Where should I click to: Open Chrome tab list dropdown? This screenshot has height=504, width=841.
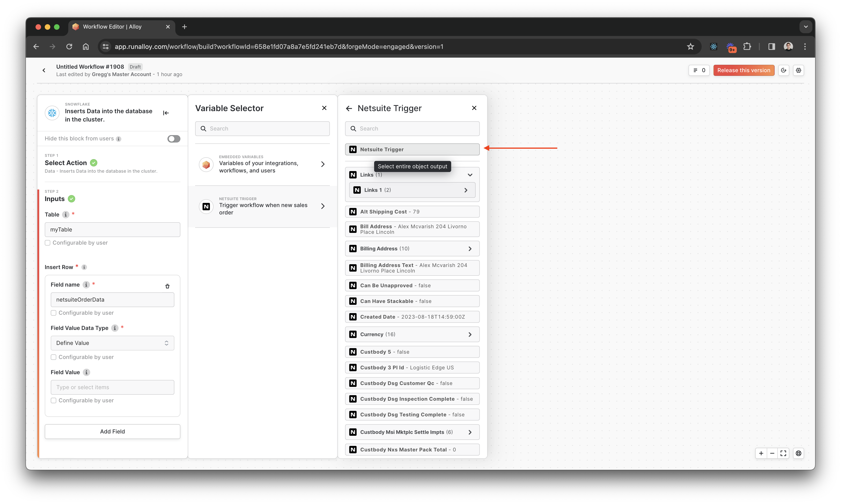click(x=805, y=27)
